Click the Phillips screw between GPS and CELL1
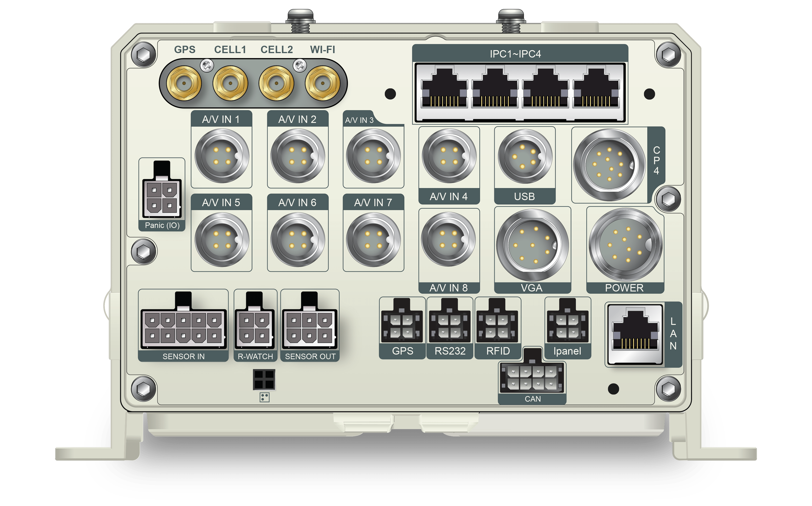The image size is (812, 506). [207, 65]
